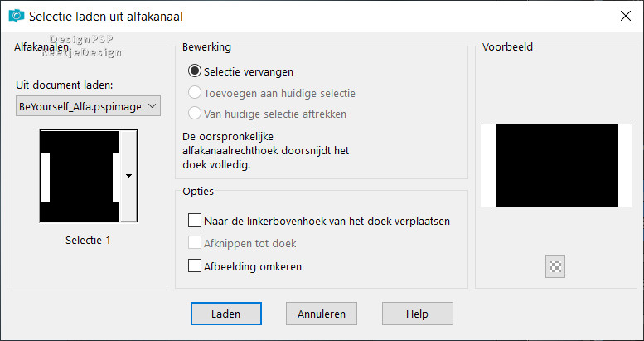Select the Selectie vervangen radio button
The image size is (644, 341).
pyautogui.click(x=196, y=71)
